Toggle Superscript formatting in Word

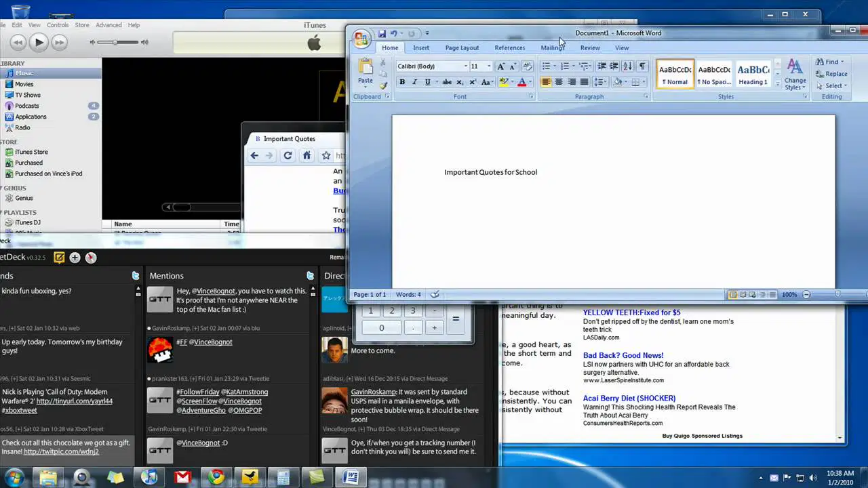tap(473, 82)
